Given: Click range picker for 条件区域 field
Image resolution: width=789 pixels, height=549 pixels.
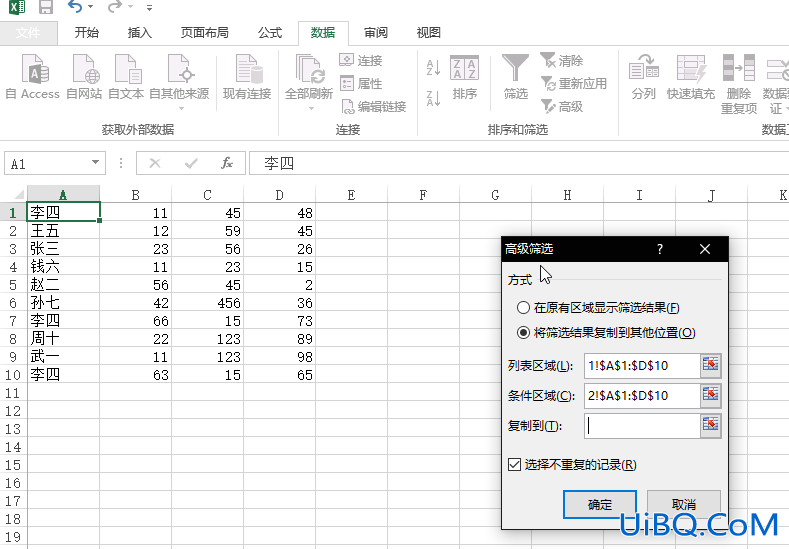Looking at the screenshot, I should 711,395.
